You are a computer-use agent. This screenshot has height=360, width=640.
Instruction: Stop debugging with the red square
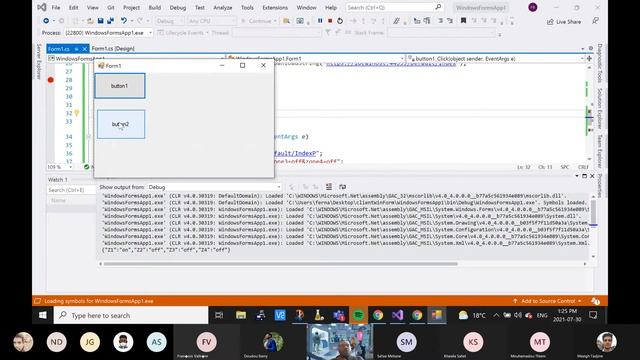(x=330, y=21)
